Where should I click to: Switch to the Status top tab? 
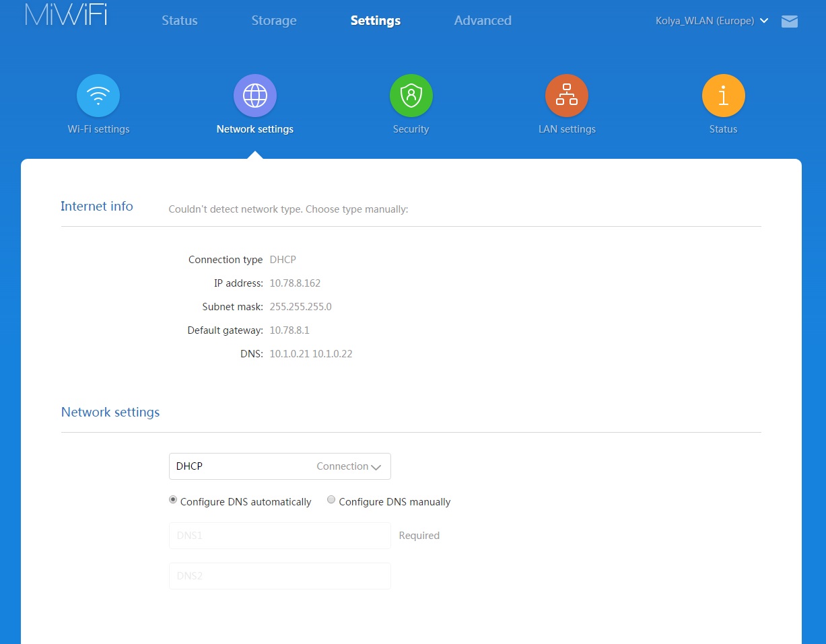point(179,21)
